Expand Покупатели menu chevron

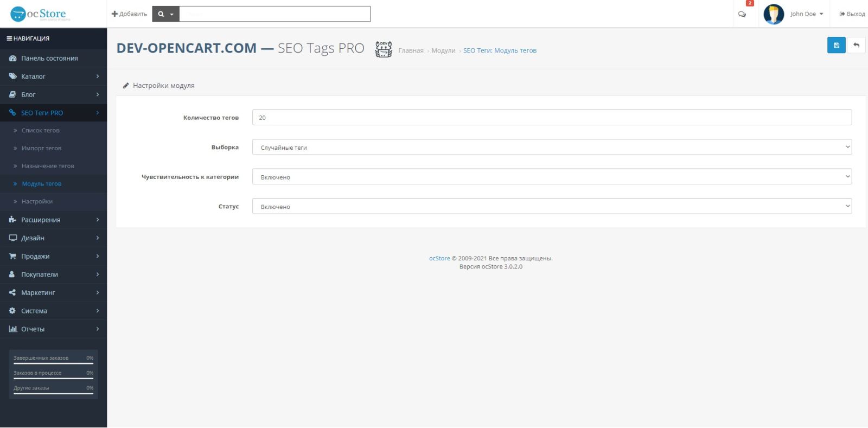click(x=98, y=274)
